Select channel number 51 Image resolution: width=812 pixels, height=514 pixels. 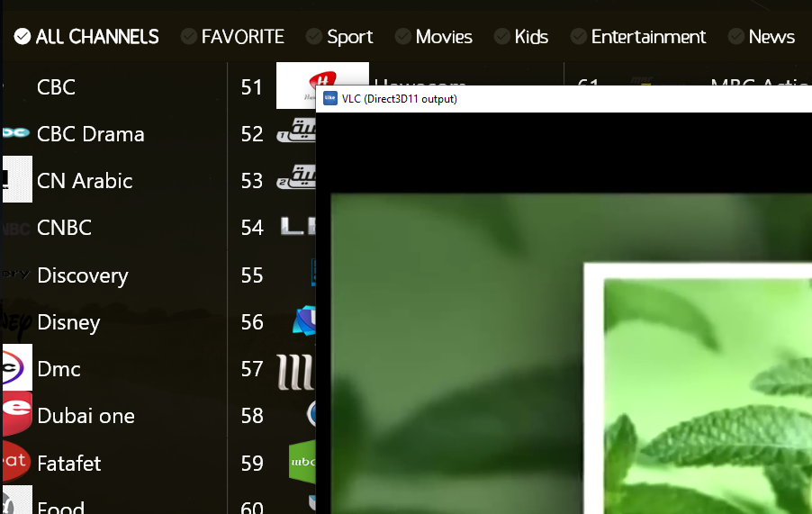[x=252, y=87]
